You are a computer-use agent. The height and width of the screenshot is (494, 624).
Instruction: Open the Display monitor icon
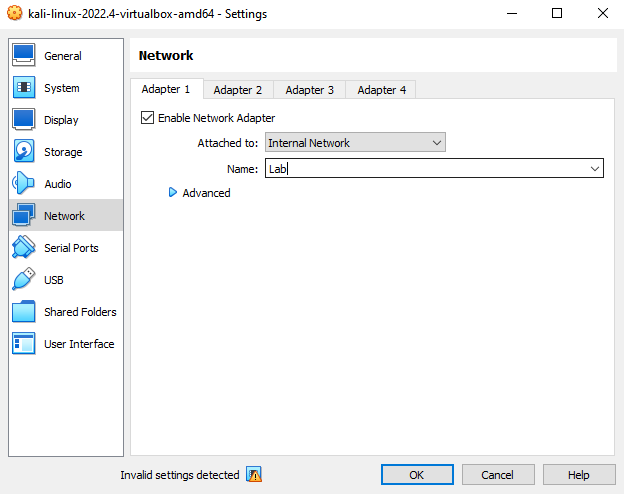24,120
